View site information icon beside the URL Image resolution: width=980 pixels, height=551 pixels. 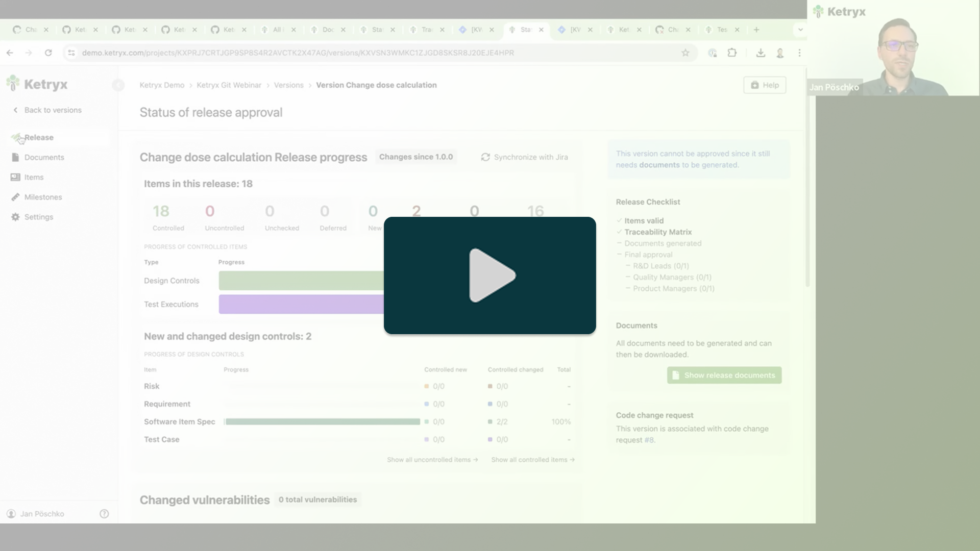click(x=71, y=53)
